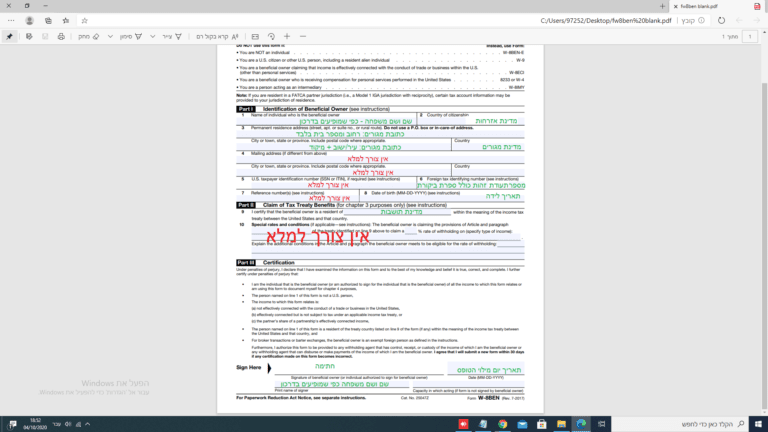Show hidden tray icons chevron
Screen dimensions: 768x432
click(x=88, y=424)
